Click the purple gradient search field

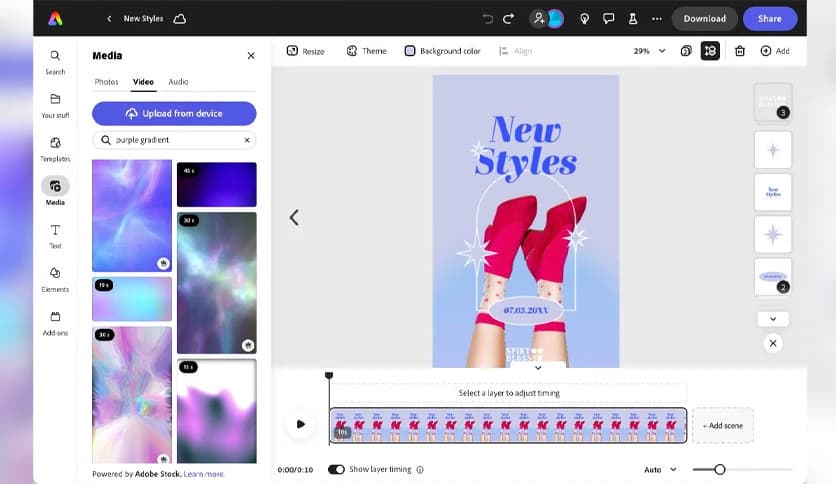(176, 140)
